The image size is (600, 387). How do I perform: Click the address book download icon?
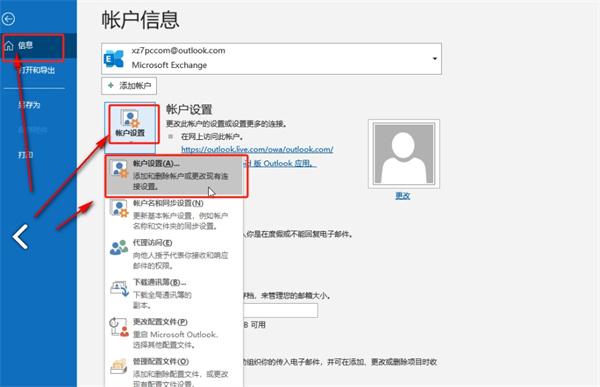(x=119, y=289)
